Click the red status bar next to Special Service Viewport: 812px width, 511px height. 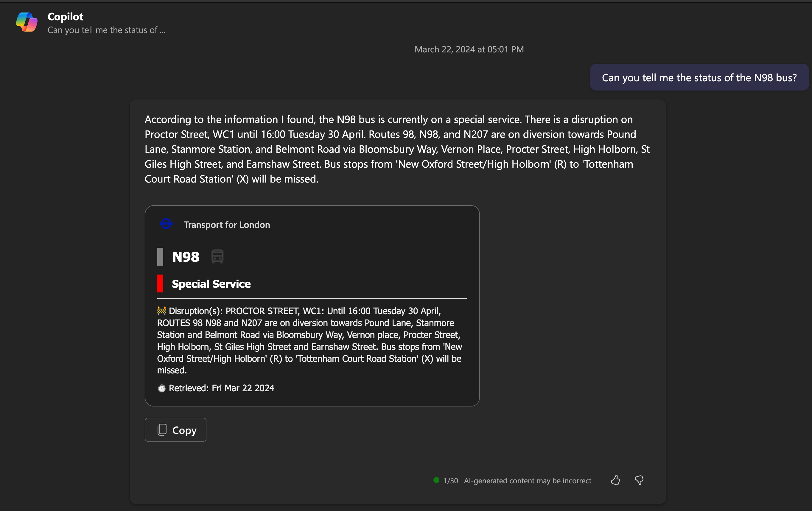[x=160, y=283]
